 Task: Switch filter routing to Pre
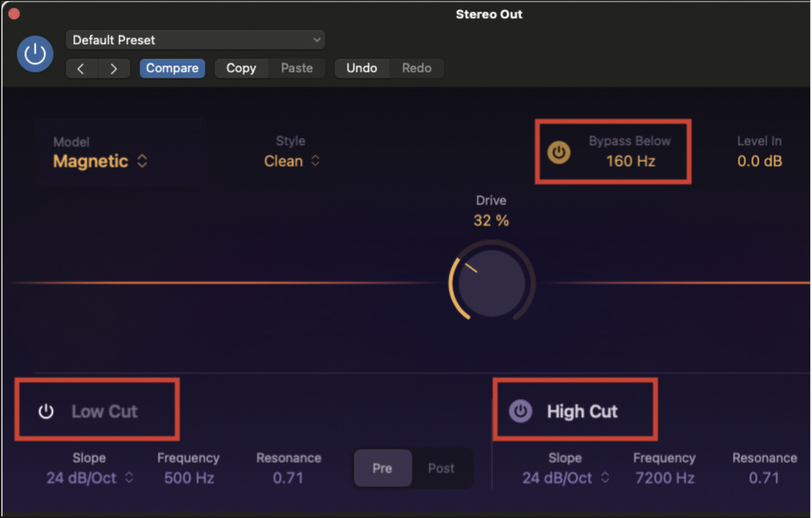(383, 468)
